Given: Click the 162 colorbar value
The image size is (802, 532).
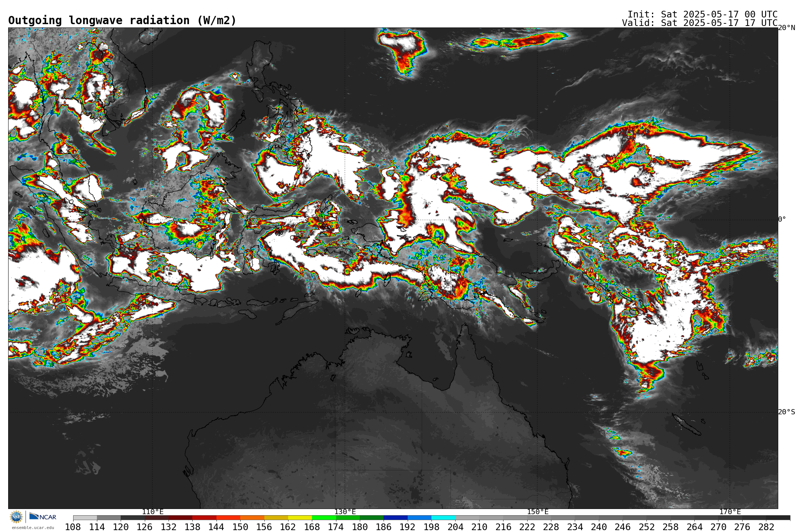Looking at the screenshot, I should (x=288, y=527).
